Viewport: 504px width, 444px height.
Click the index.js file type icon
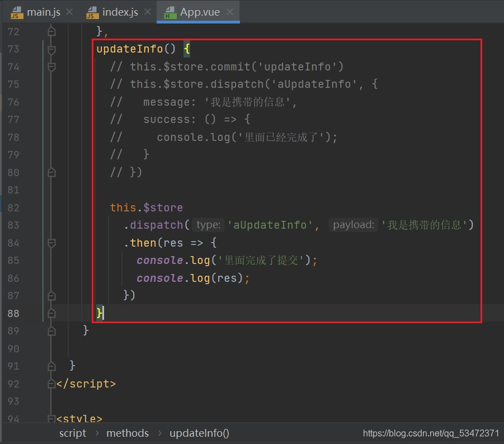(x=92, y=13)
